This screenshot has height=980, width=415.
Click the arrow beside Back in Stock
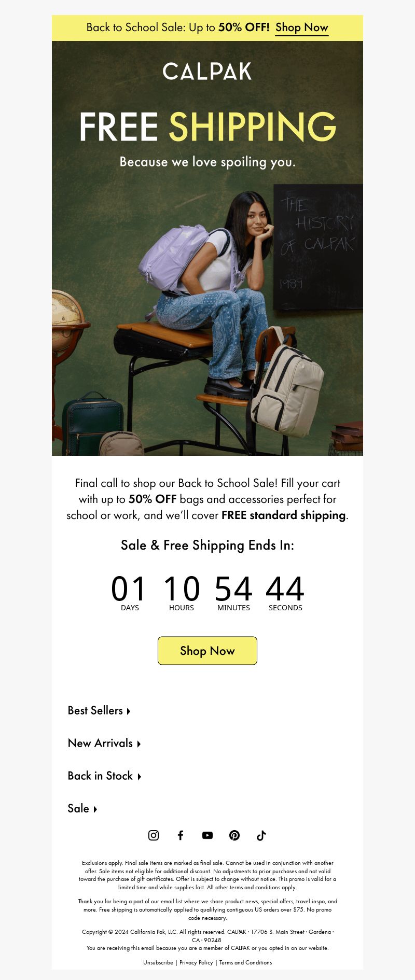tap(140, 777)
